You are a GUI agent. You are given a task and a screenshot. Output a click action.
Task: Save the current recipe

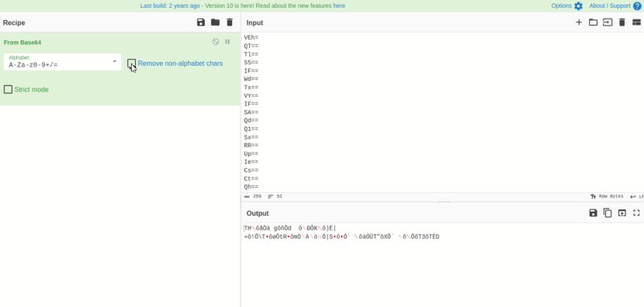(x=201, y=22)
